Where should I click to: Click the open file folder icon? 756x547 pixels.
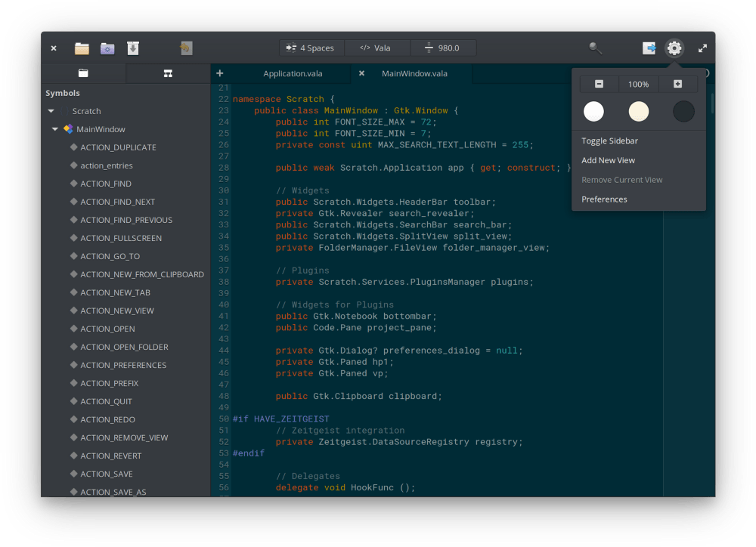point(82,48)
